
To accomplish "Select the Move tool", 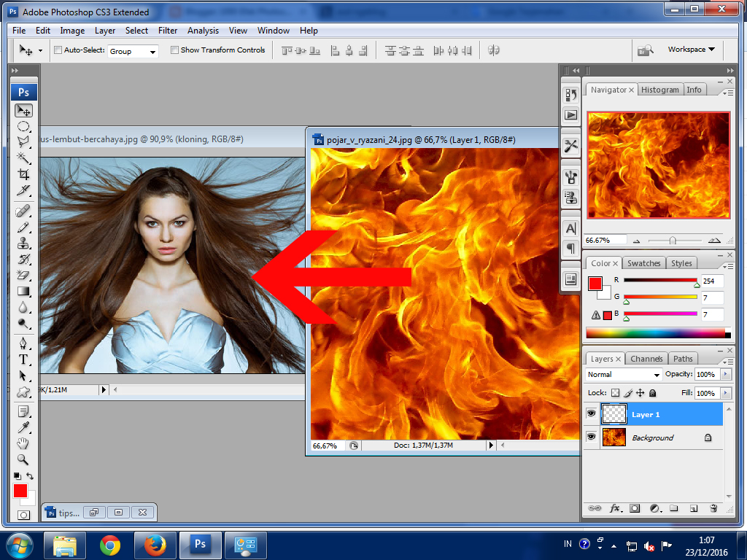I will 23,111.
